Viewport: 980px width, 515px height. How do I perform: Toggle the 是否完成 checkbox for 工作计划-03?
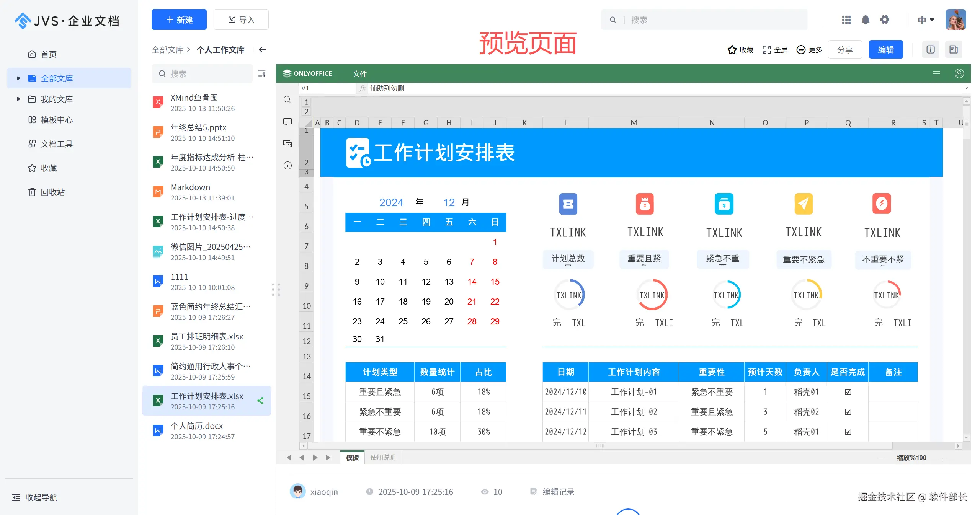tap(848, 432)
